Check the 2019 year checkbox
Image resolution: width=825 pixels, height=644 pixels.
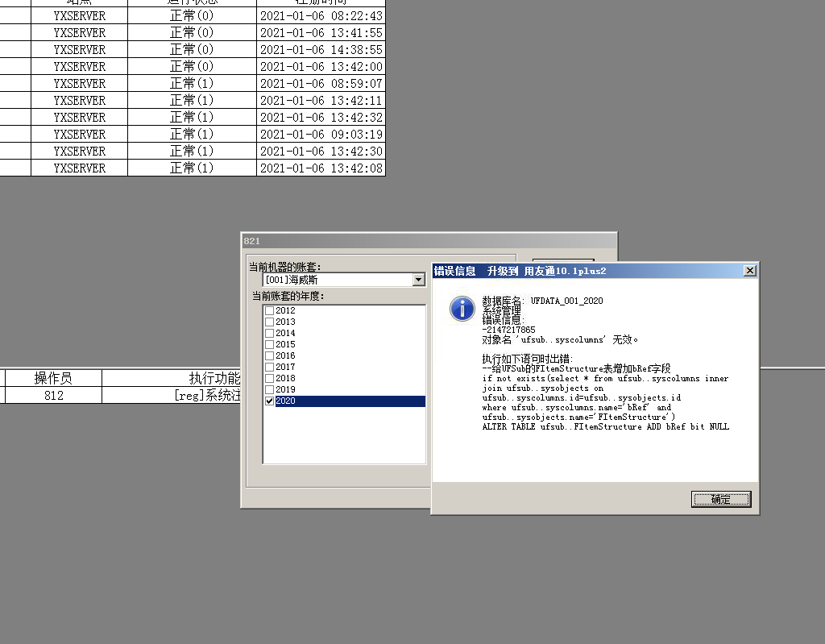(269, 389)
